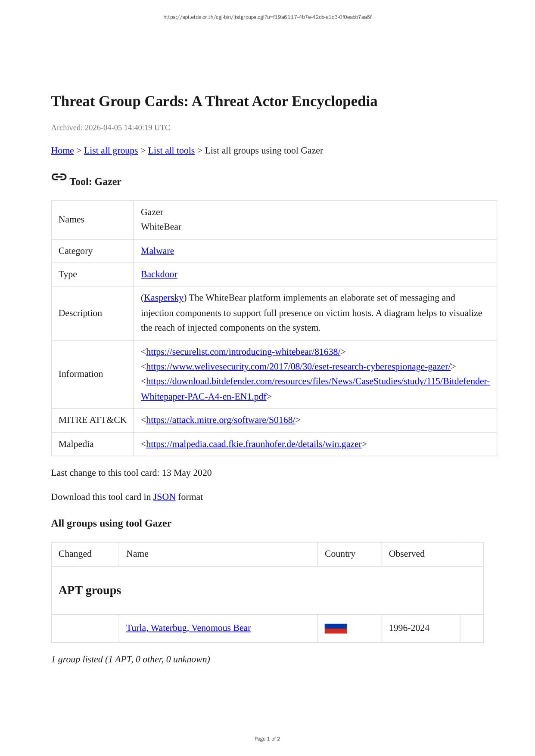Click the Observed column header
This screenshot has width=535, height=756.
[x=406, y=554]
